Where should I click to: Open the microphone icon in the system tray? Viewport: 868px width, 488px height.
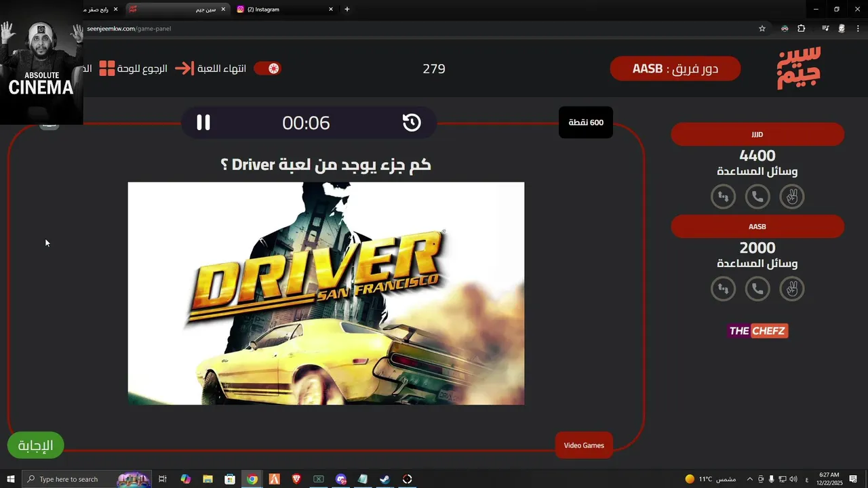coord(771,479)
